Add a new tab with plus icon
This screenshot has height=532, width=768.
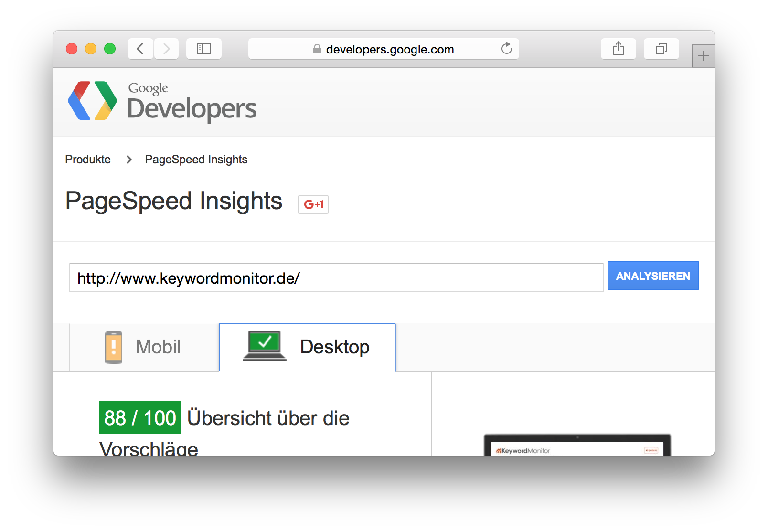coord(703,56)
